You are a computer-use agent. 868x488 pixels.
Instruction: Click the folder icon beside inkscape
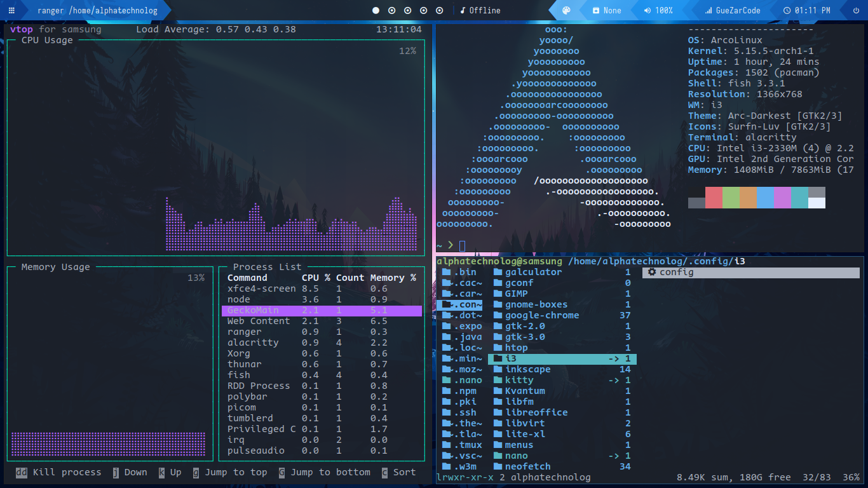[498, 369]
